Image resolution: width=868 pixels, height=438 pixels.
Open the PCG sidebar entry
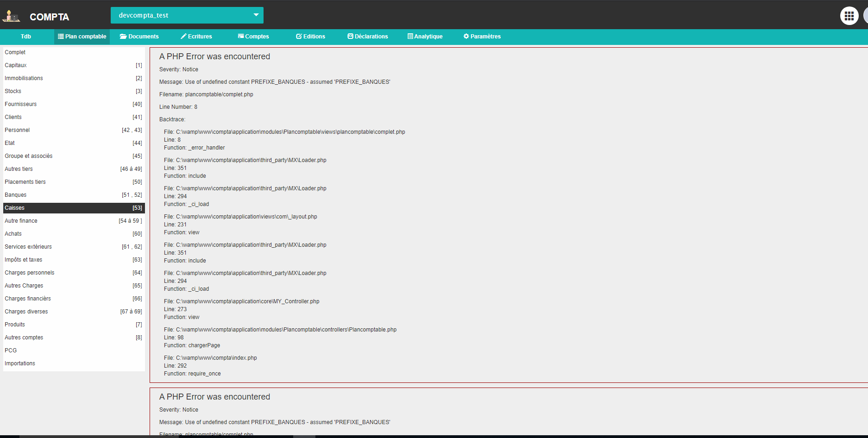[11, 350]
